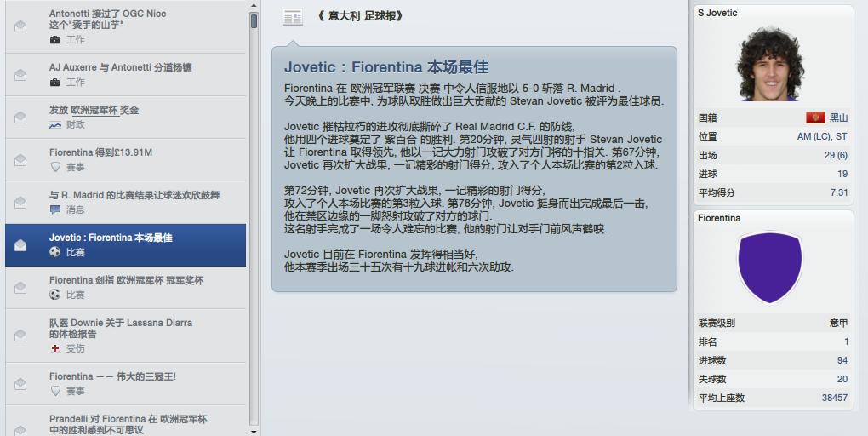The height and width of the screenshot is (436, 868).
Task: Select message Jovetic : Fiorentina 本场最佳
Action: (126, 245)
